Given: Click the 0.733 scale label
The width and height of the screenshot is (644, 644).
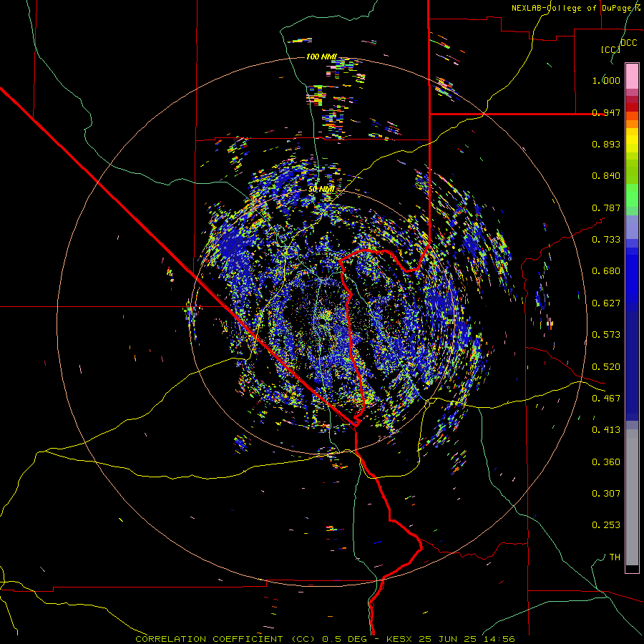Looking at the screenshot, I should [606, 240].
